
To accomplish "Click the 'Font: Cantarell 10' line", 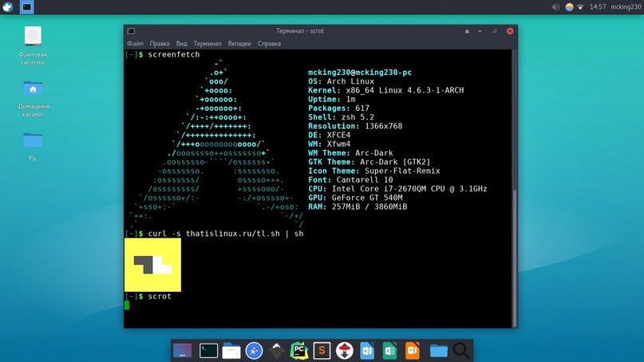I will coord(350,179).
